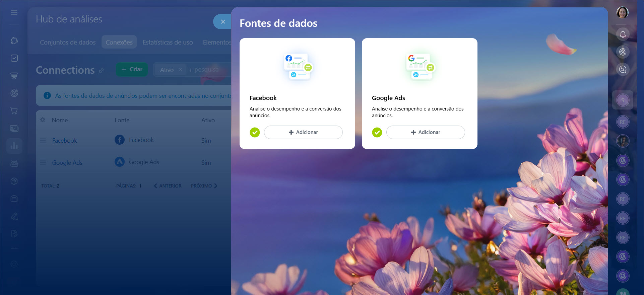The height and width of the screenshot is (295, 644).
Task: Switch to Estatísticas de uso tab
Action: (x=168, y=42)
